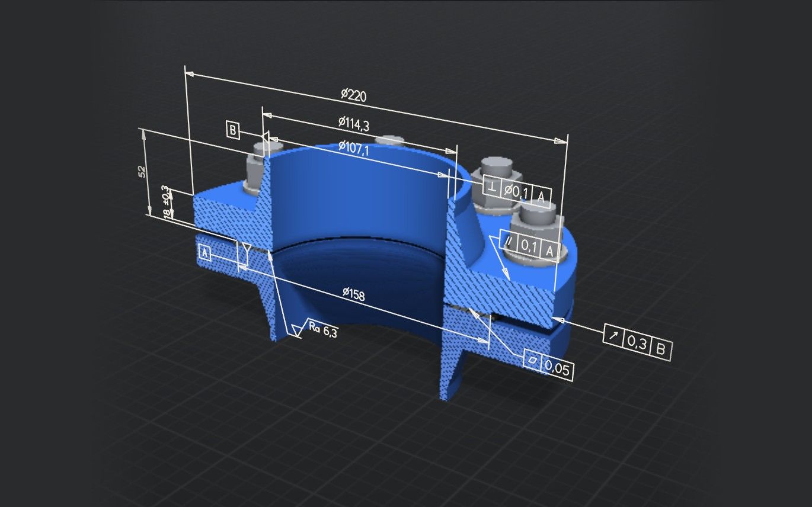Image resolution: width=812 pixels, height=507 pixels.
Task: Select the ø114,3 dimension text
Action: coord(354,124)
